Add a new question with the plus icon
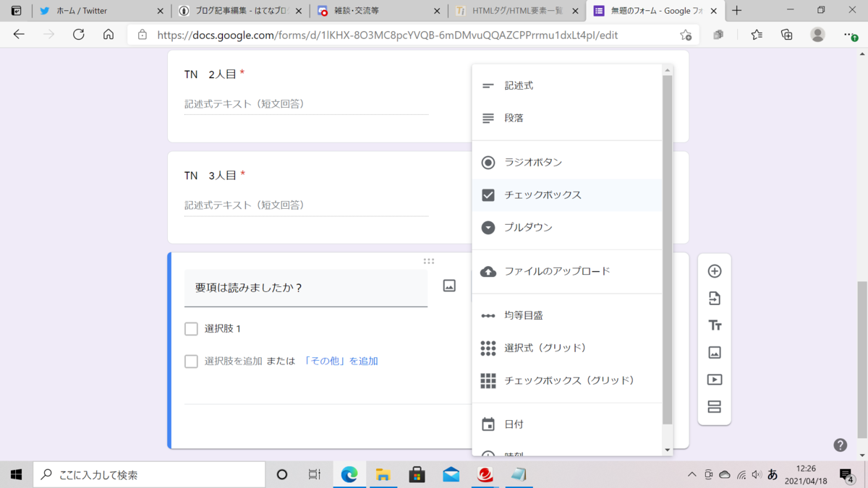 click(715, 270)
